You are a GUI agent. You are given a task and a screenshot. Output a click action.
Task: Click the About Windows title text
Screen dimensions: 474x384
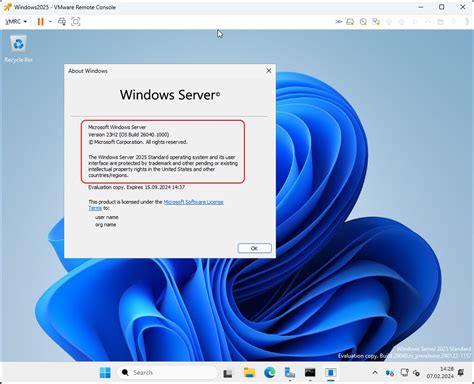point(88,71)
